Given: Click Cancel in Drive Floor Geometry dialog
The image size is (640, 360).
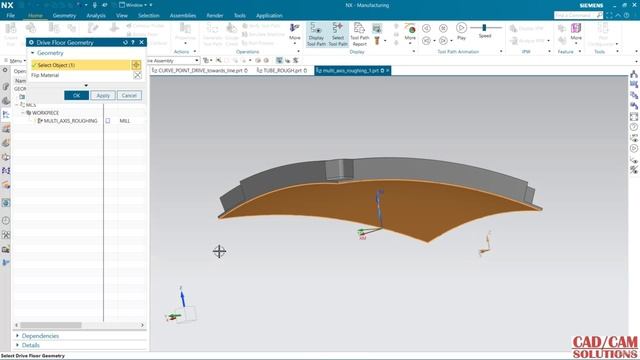Looking at the screenshot, I should pos(129,96).
